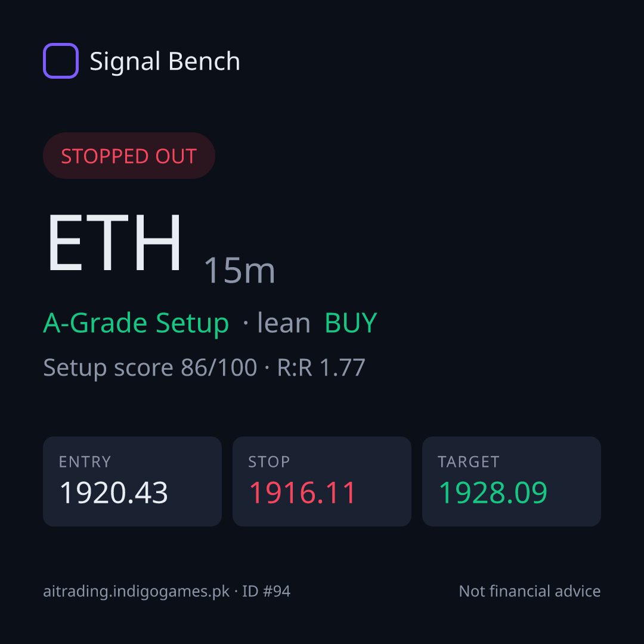
Task: Click the R:R 1.77 ratio value
Action: pyautogui.click(x=321, y=367)
